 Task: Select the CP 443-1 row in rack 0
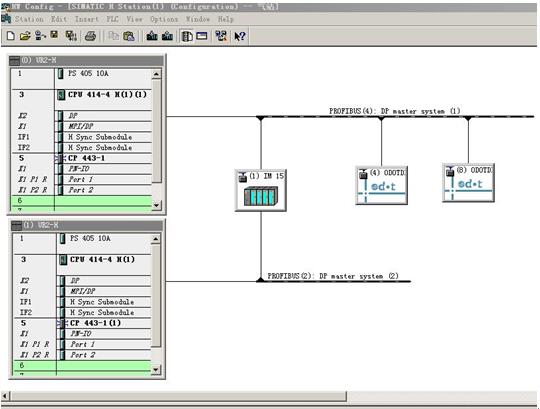(x=81, y=158)
